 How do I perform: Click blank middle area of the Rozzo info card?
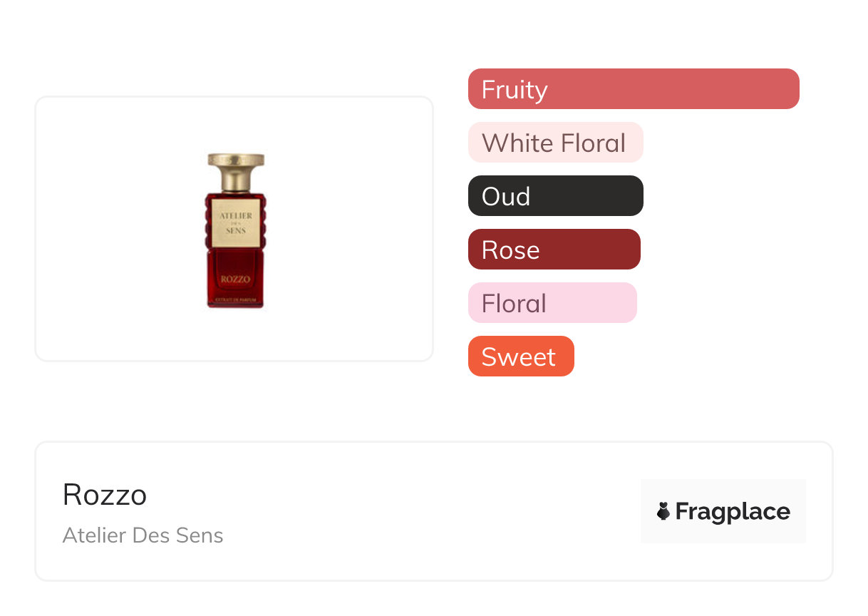pos(428,511)
